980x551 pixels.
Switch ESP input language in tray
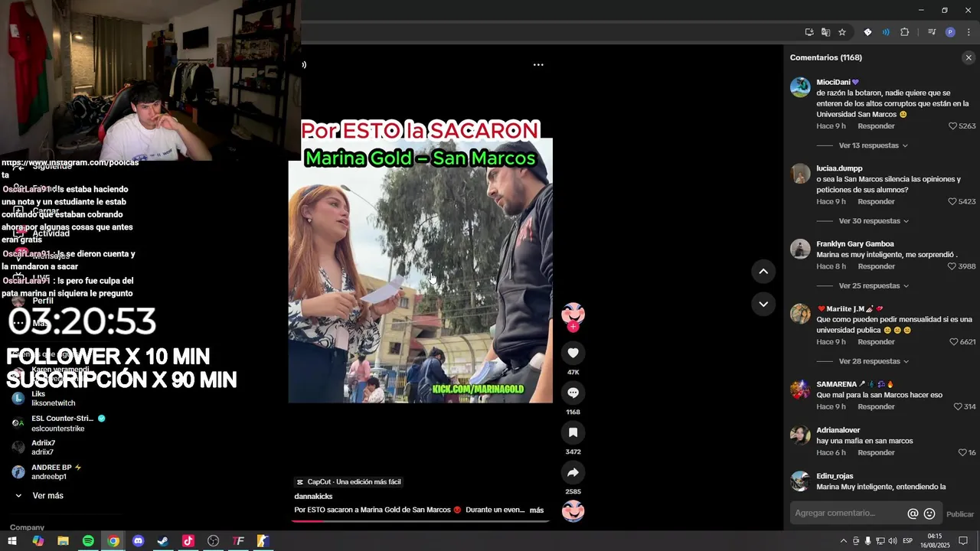pyautogui.click(x=907, y=541)
